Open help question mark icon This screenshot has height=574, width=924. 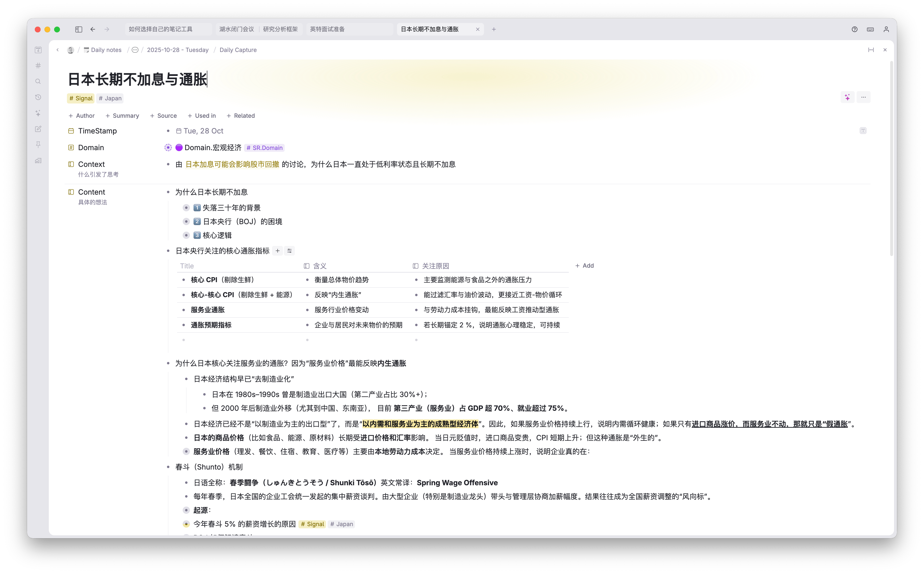coord(854,29)
